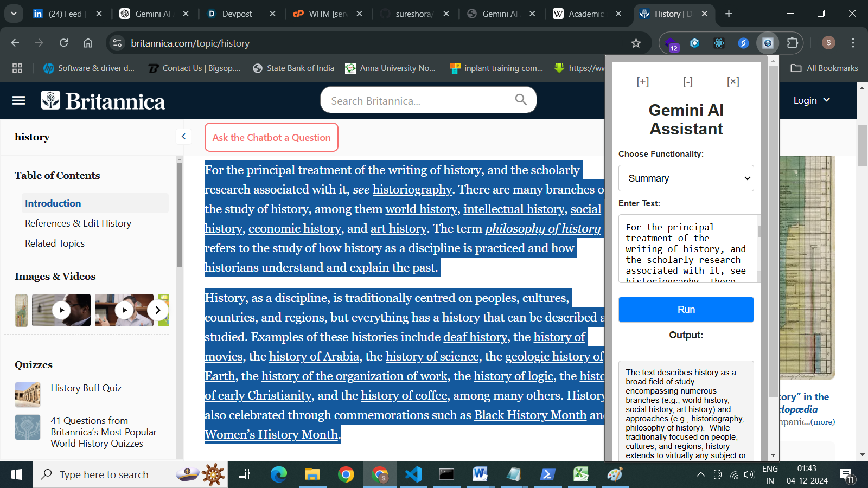
Task: Collapse the sidebar with the left chevron
Action: pyautogui.click(x=183, y=137)
